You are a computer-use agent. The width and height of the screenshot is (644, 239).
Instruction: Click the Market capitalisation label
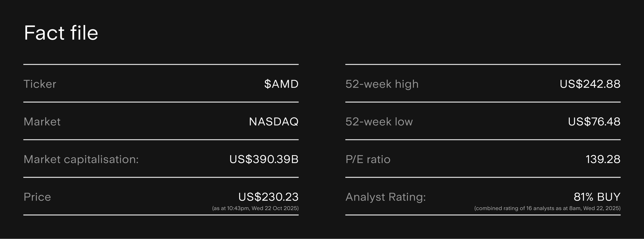tap(81, 159)
